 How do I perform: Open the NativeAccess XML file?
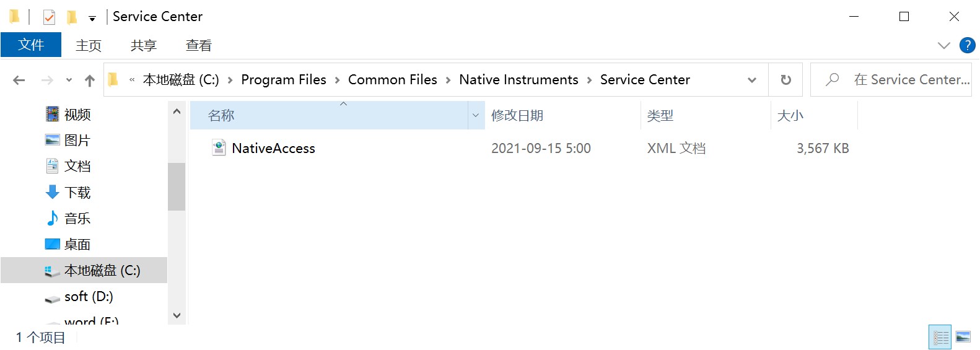(x=273, y=149)
